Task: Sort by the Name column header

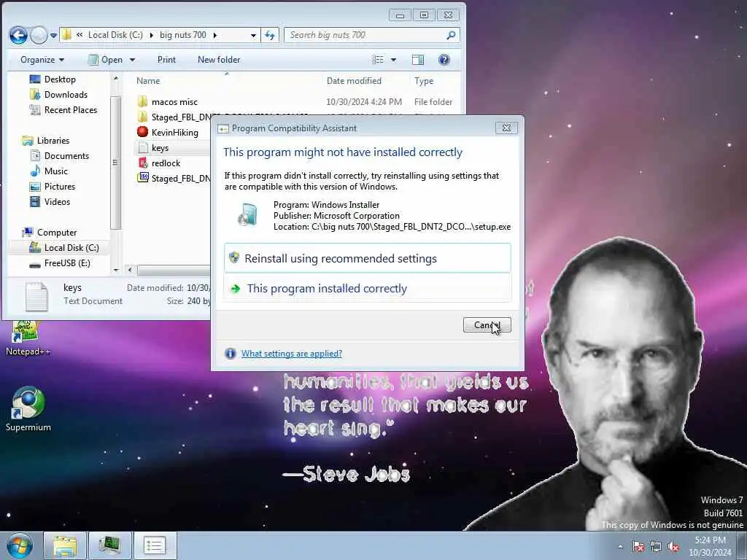Action: pyautogui.click(x=148, y=81)
